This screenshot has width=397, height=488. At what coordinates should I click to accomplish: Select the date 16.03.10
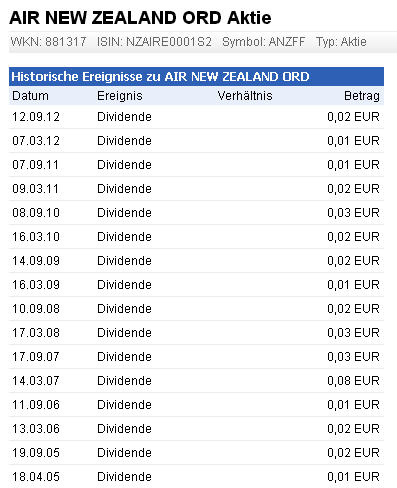(36, 237)
